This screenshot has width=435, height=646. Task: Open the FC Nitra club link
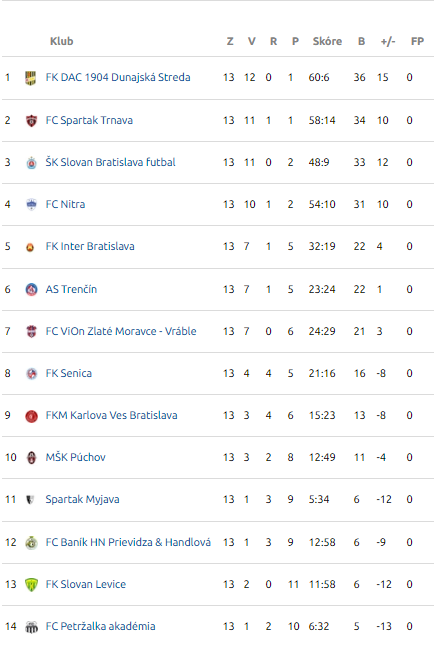pyautogui.click(x=65, y=204)
